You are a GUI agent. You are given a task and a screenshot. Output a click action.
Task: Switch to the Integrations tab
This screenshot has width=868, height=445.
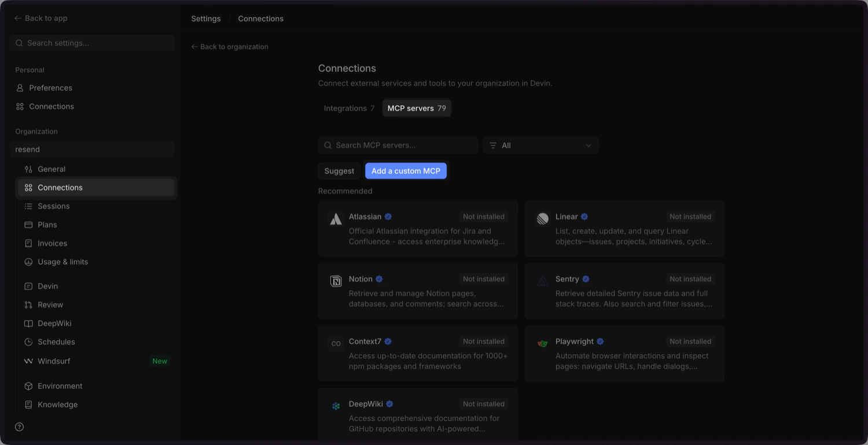[x=349, y=108]
